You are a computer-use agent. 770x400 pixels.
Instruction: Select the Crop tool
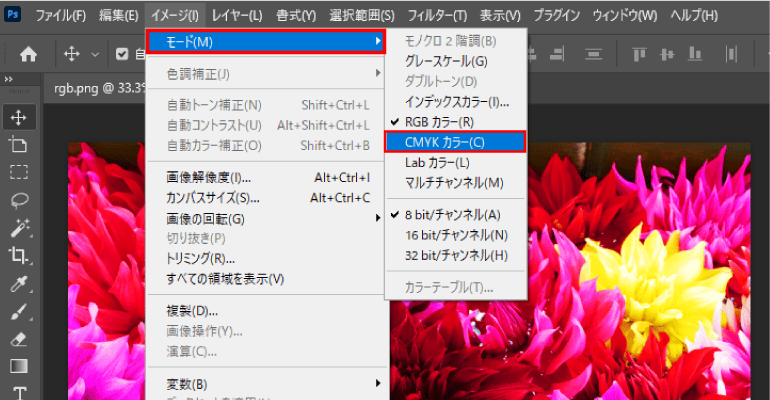pyautogui.click(x=19, y=256)
